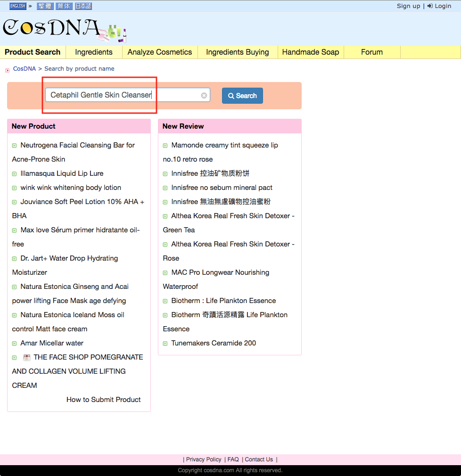Open Jouviance Soft Peel Lotion product
The image size is (461, 476).
click(78, 209)
